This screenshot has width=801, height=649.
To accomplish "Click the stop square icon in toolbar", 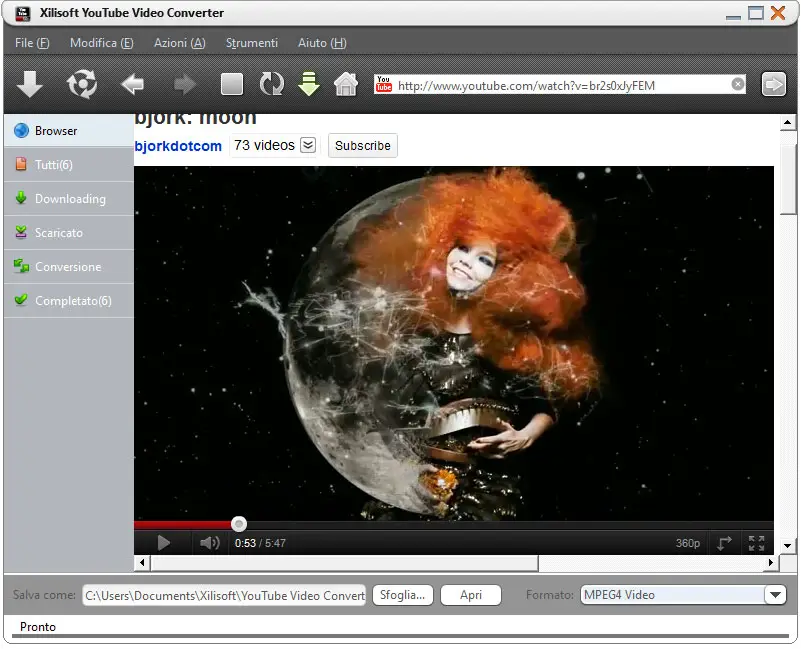I will click(232, 84).
